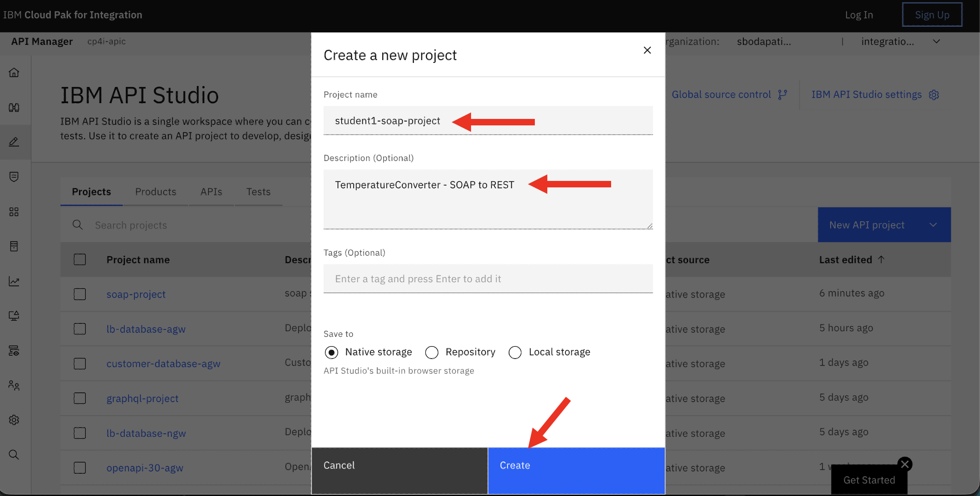980x496 pixels.
Task: Open the Home icon in the sidebar
Action: pos(14,73)
